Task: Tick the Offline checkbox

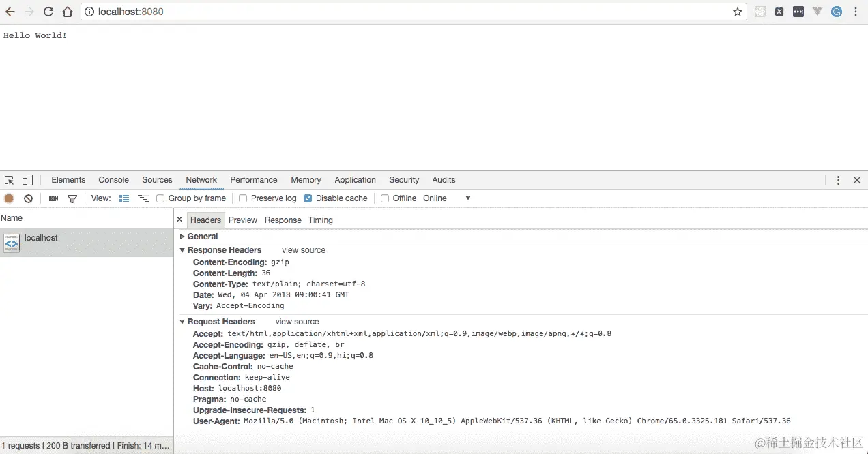Action: click(x=385, y=198)
